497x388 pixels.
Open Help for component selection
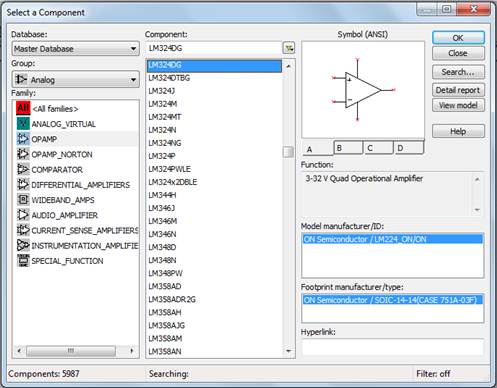pyautogui.click(x=458, y=131)
